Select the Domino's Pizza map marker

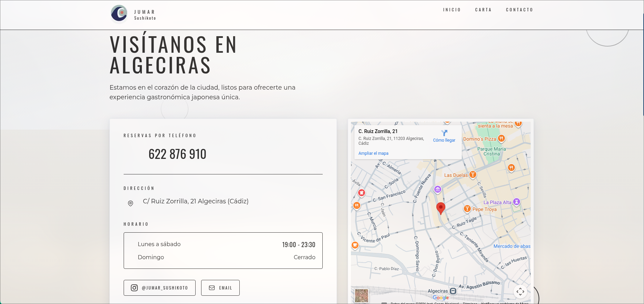[x=501, y=139]
